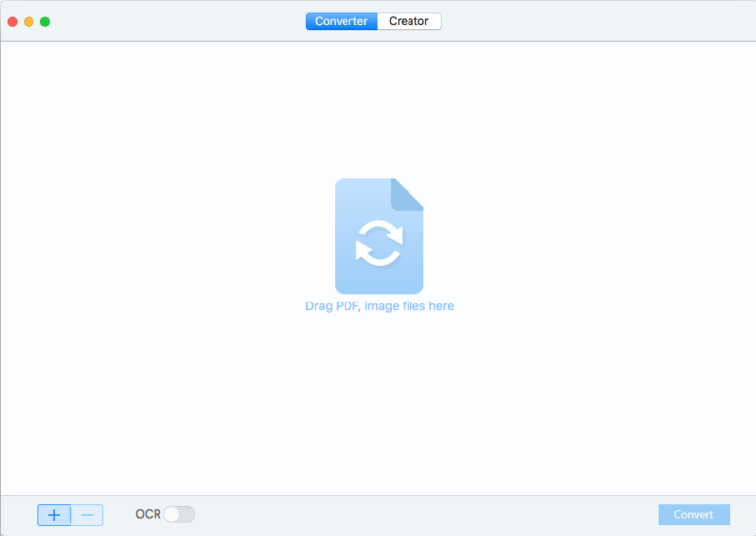Select the Converter tab
This screenshot has width=756, height=536.
point(342,21)
